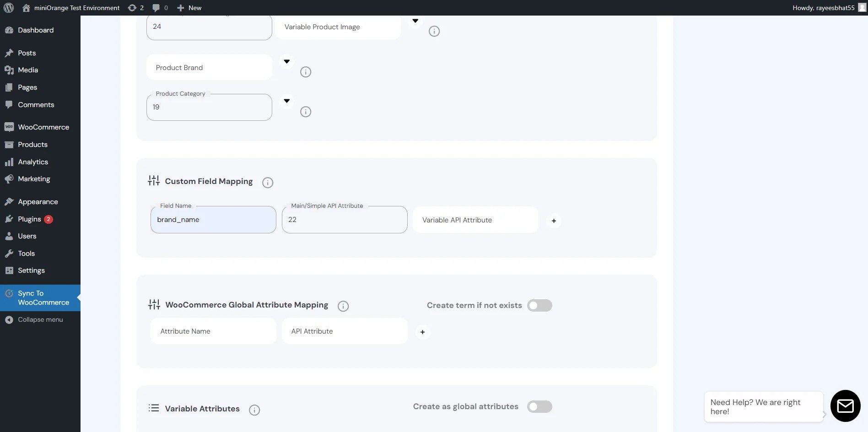Screen dimensions: 868x432
Task: Expand the Product Brand dropdown arrow
Action: (287, 61)
